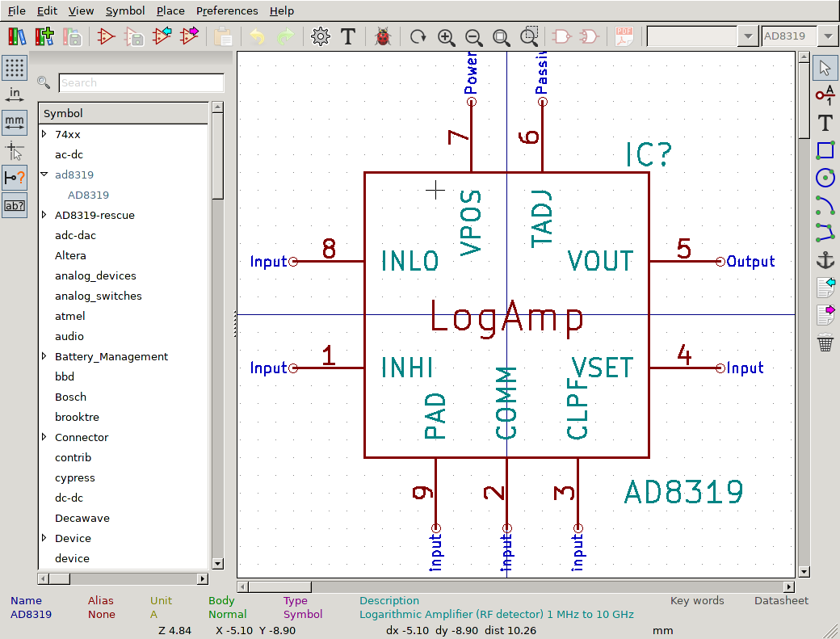
Task: Open the unit selection dropdown
Action: pyautogui.click(x=748, y=36)
